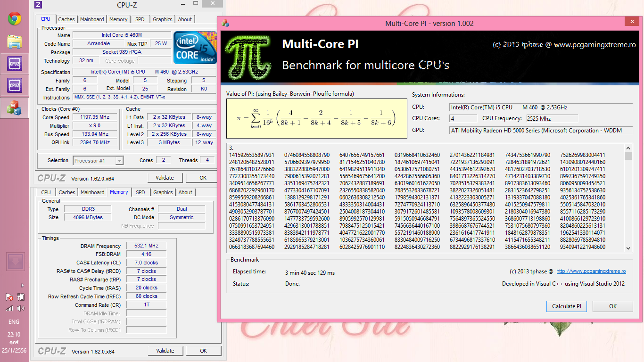Click the CPU-Z title bar Z icon
The height and width of the screenshot is (362, 644).
tap(39, 5)
